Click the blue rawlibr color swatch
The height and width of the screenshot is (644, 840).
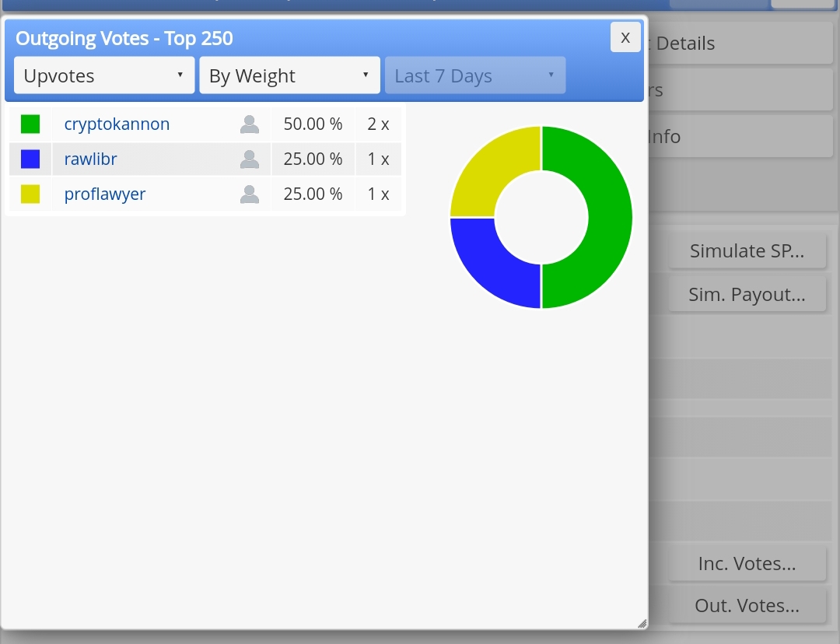coord(30,159)
